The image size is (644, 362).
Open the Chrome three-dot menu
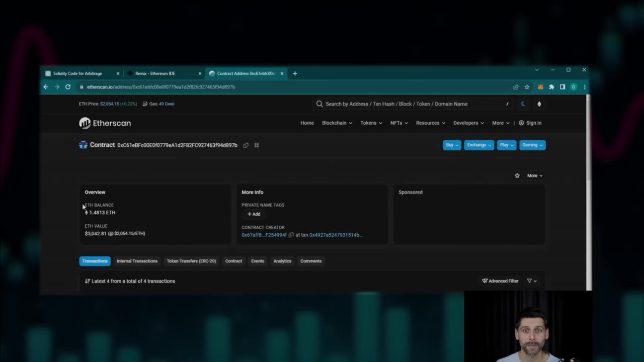[584, 87]
